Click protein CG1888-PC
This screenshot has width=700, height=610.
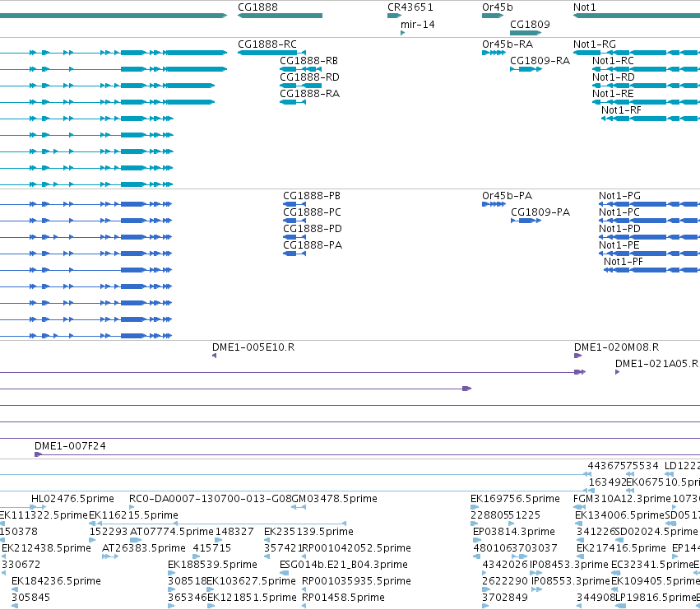(294, 221)
